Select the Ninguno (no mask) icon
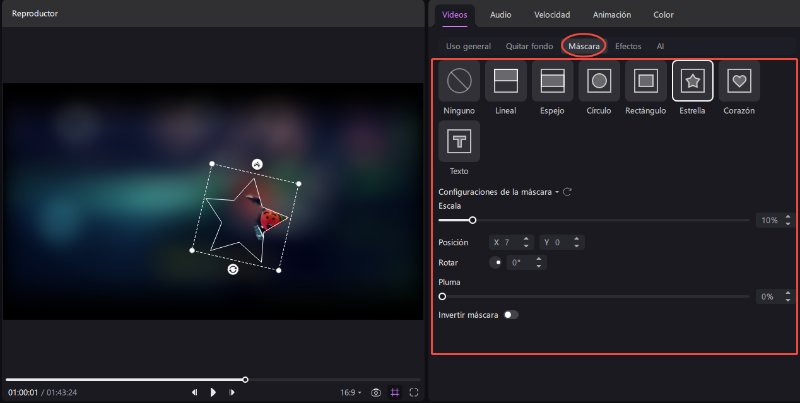This screenshot has height=403, width=800. click(x=458, y=81)
